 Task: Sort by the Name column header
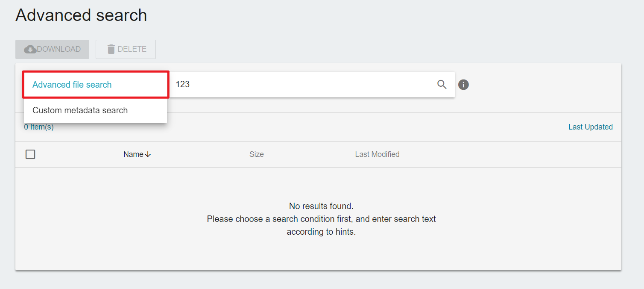click(x=133, y=154)
